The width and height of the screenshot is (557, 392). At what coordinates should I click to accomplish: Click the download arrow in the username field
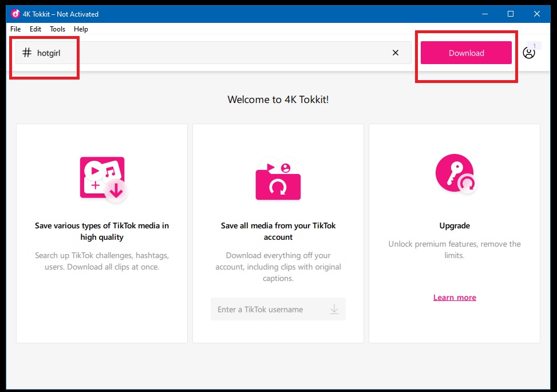pyautogui.click(x=334, y=309)
